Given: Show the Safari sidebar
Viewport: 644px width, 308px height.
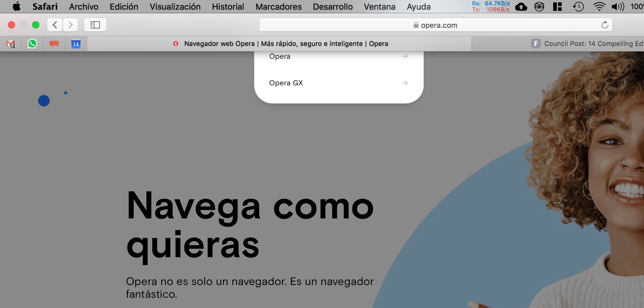Looking at the screenshot, I should click(95, 25).
